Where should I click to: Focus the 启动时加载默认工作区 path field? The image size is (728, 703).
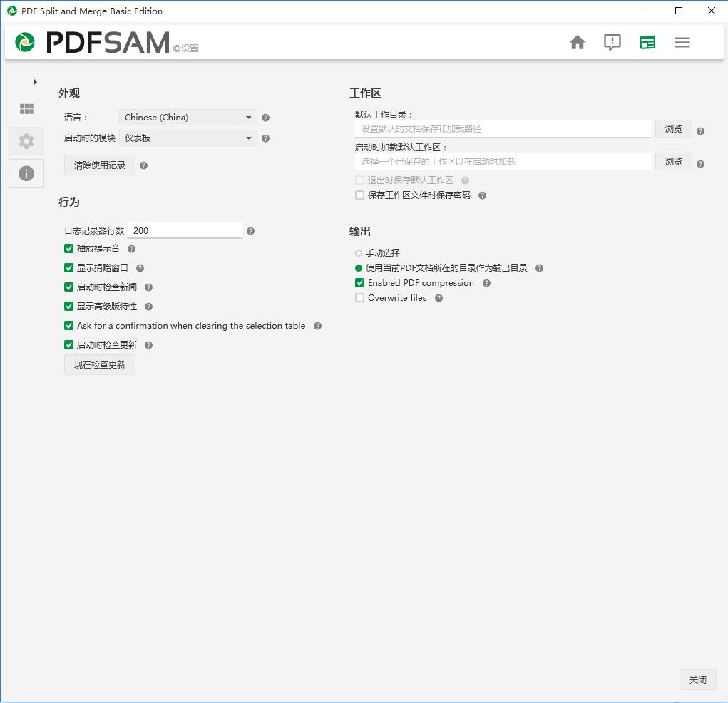(x=503, y=162)
